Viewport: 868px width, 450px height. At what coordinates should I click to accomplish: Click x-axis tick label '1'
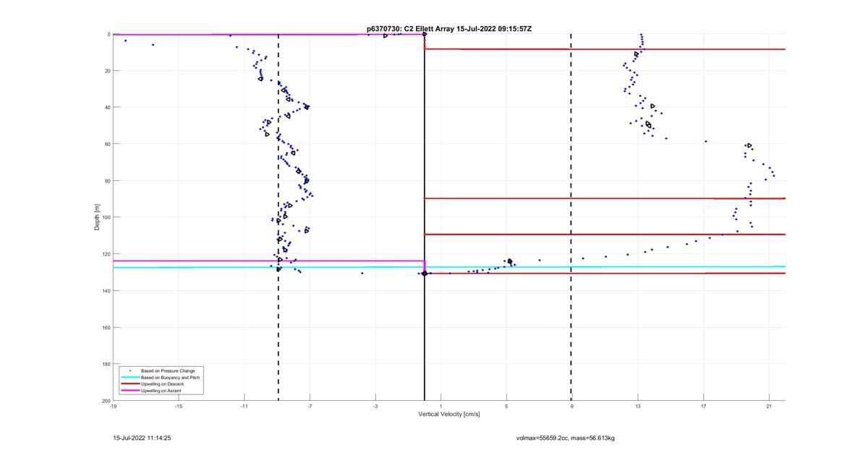[x=441, y=407]
